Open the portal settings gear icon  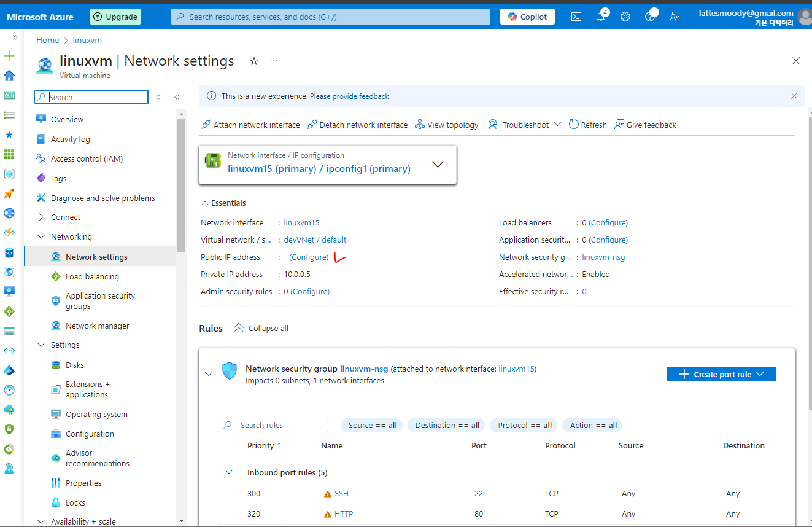click(625, 17)
